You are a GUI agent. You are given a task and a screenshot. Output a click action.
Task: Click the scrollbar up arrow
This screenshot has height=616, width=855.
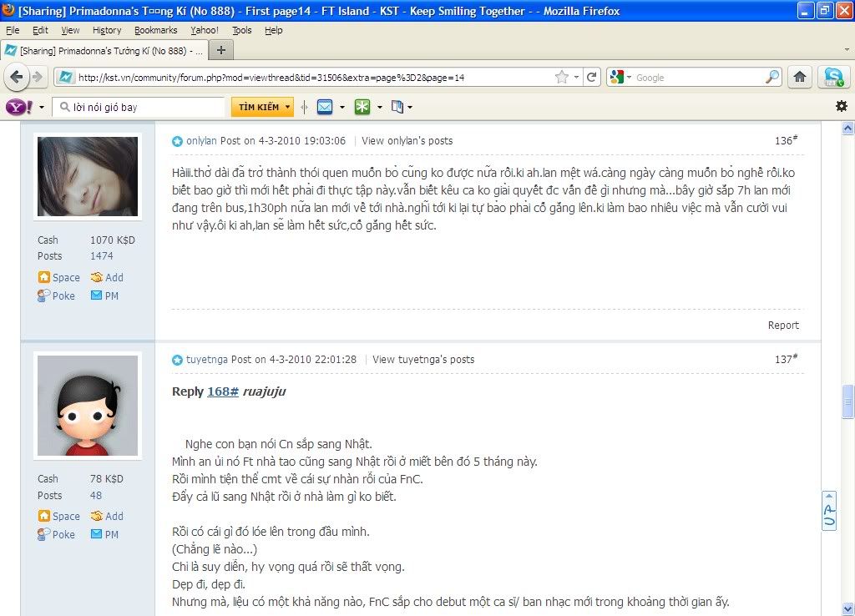click(847, 128)
